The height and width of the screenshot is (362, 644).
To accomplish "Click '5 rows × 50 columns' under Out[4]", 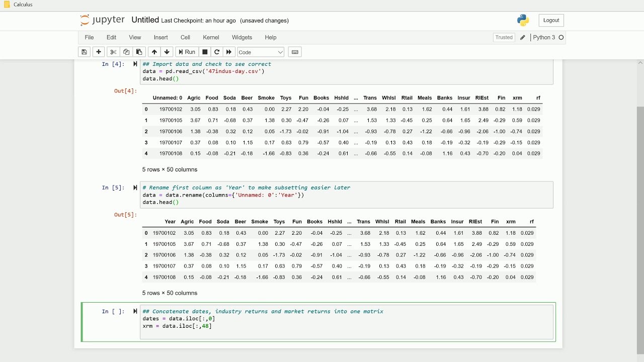I will (170, 169).
